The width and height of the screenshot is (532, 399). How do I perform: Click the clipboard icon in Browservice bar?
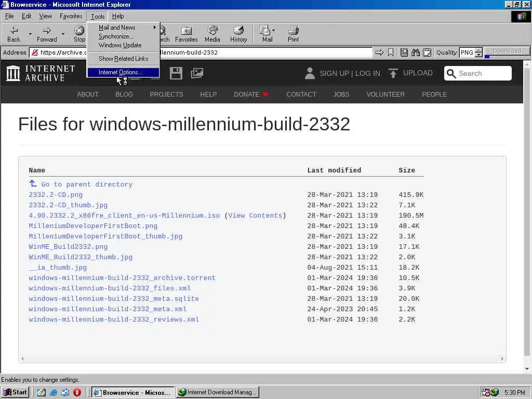427,52
